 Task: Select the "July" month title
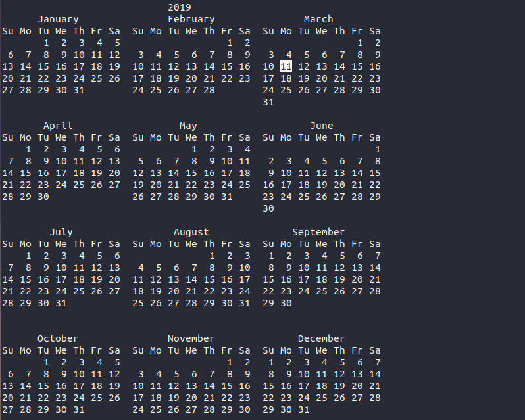[61, 232]
